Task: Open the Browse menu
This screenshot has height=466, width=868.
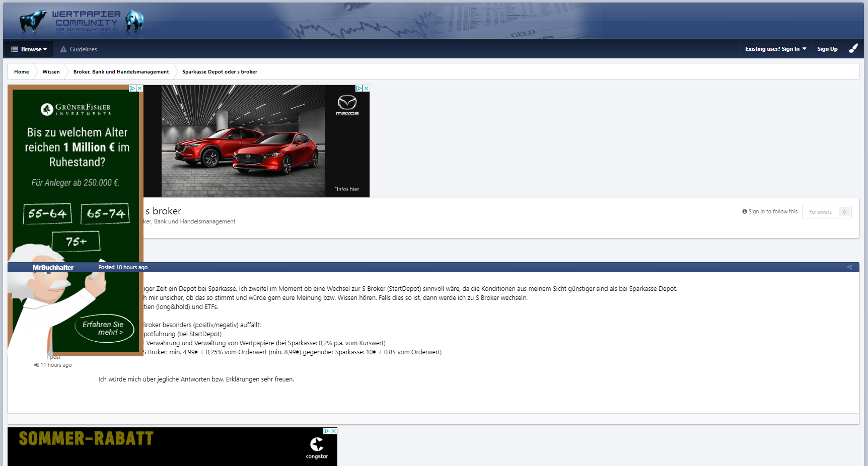Action: coord(29,49)
